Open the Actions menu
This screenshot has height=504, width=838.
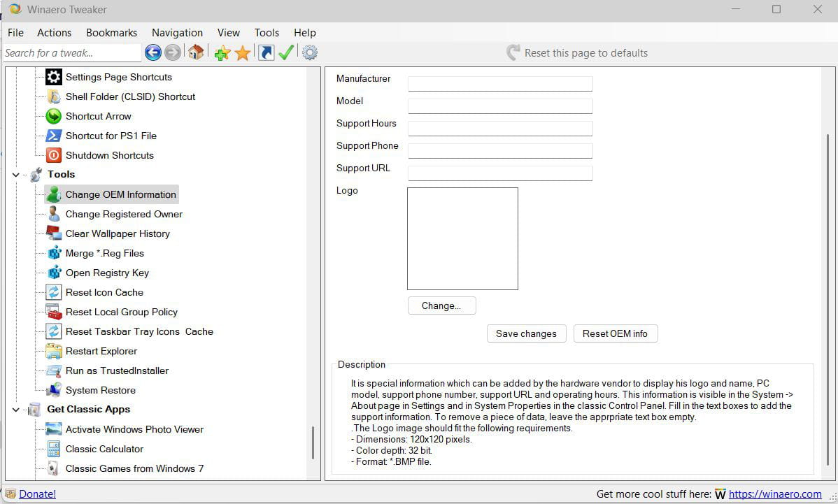point(54,33)
